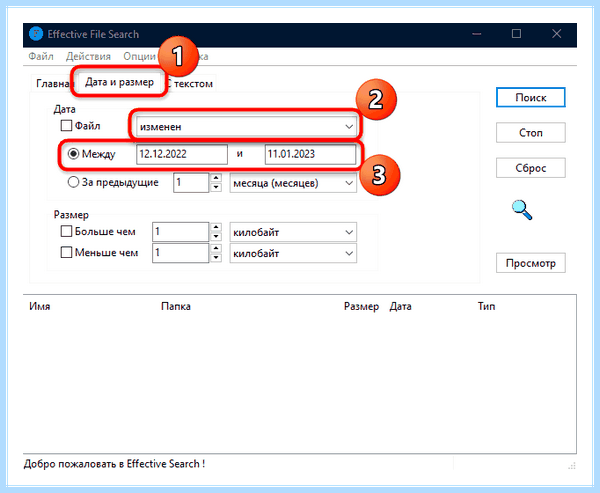This screenshot has height=493, width=600.
Task: Sort results by the 'Папка' column header
Action: (x=176, y=306)
